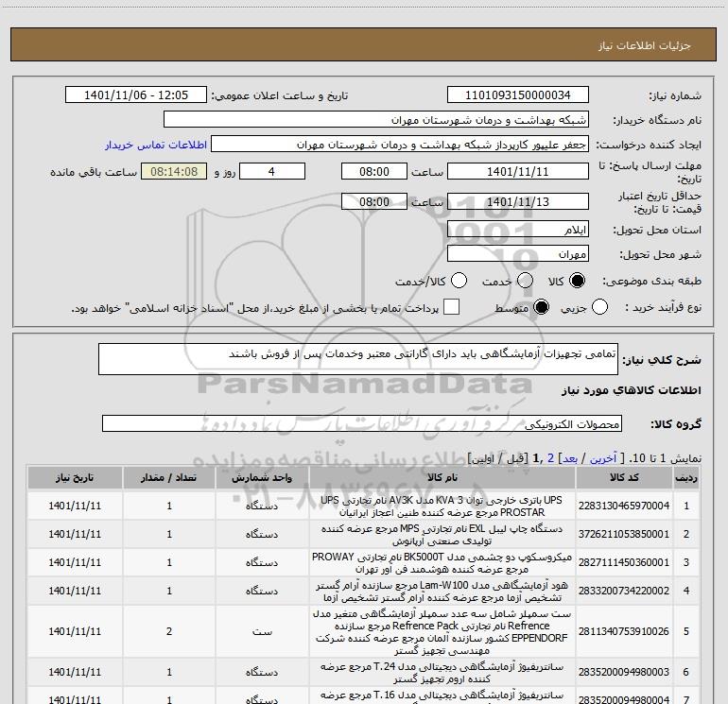Select the خدمت radio button
This screenshot has height=704, width=728.
(525, 281)
